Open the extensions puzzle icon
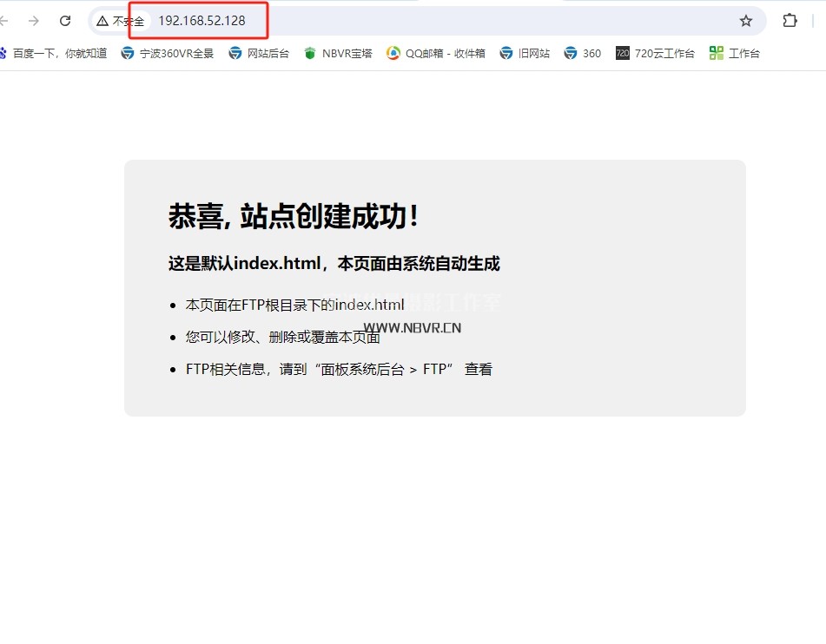 click(790, 21)
